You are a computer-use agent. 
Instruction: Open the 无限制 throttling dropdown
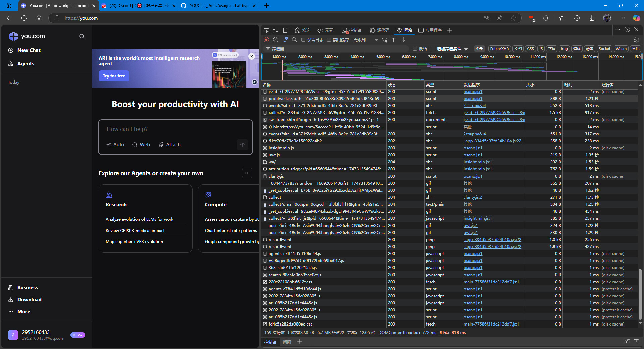pos(366,40)
